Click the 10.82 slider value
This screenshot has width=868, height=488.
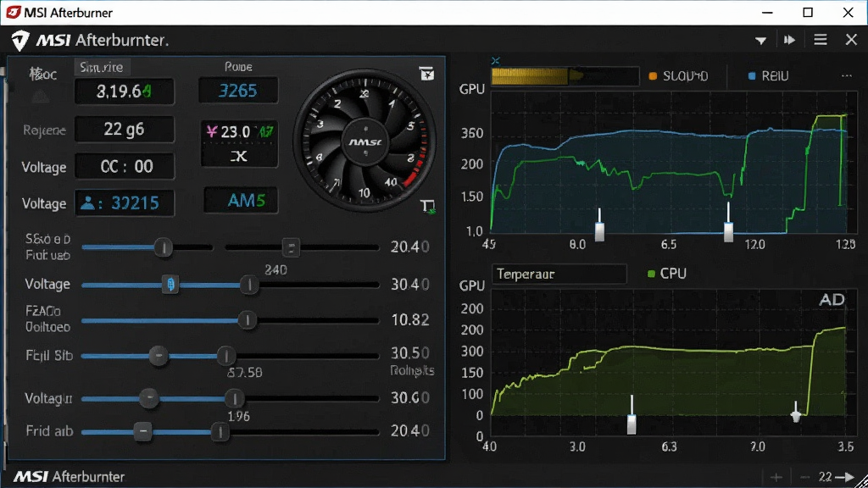coord(410,319)
